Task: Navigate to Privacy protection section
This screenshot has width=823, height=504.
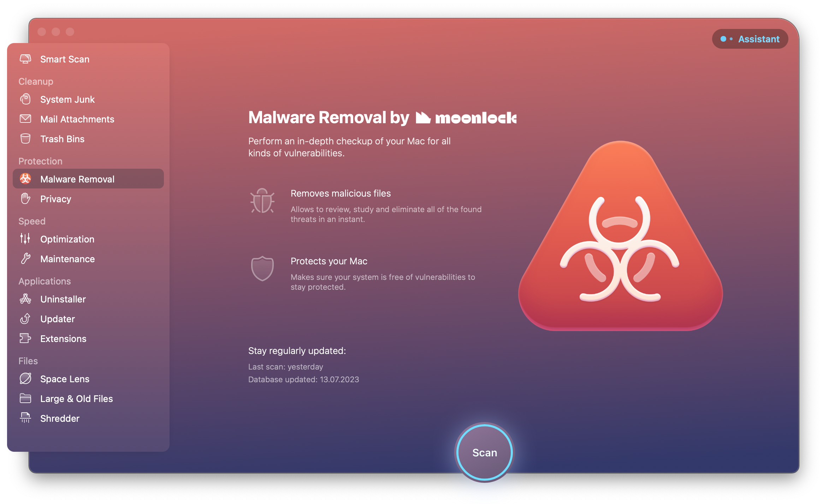Action: click(55, 199)
